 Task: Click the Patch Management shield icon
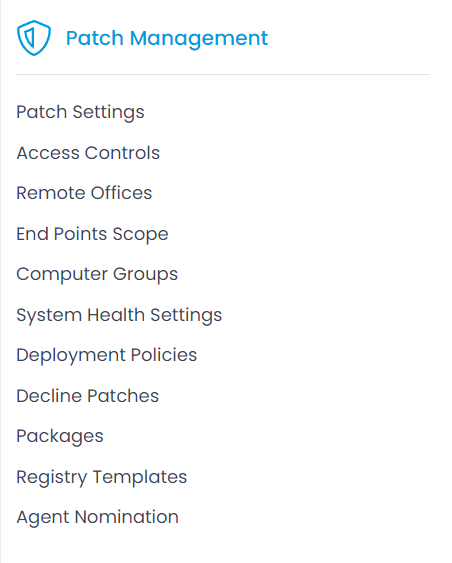(x=34, y=38)
